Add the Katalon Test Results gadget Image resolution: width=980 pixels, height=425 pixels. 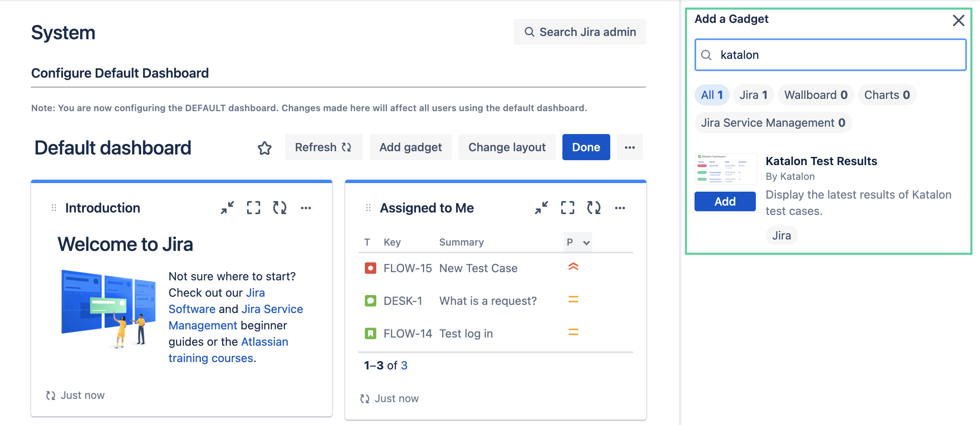(x=725, y=201)
